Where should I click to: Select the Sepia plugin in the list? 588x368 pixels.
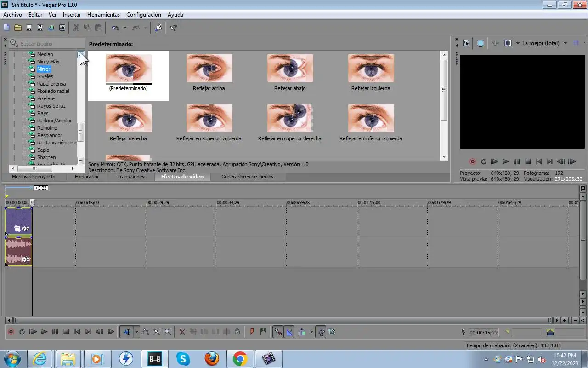tap(43, 150)
